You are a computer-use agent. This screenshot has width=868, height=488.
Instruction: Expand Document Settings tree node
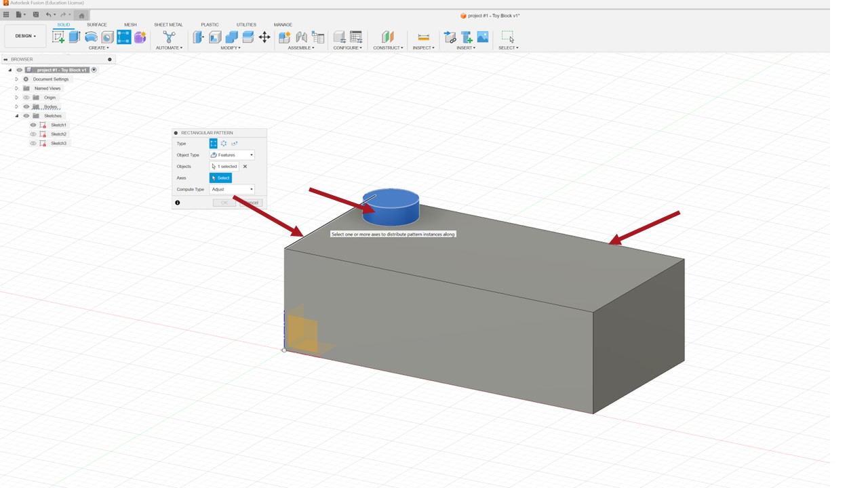17,79
